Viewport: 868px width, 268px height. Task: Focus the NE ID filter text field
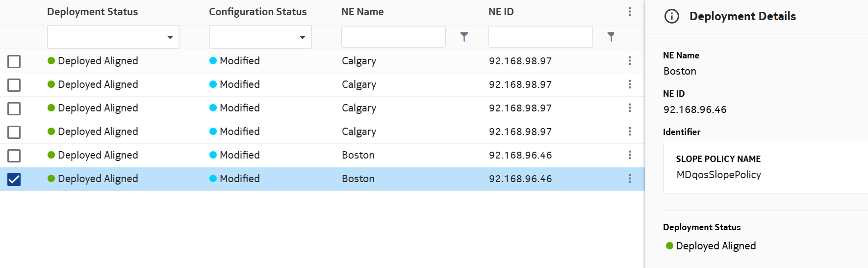540,37
